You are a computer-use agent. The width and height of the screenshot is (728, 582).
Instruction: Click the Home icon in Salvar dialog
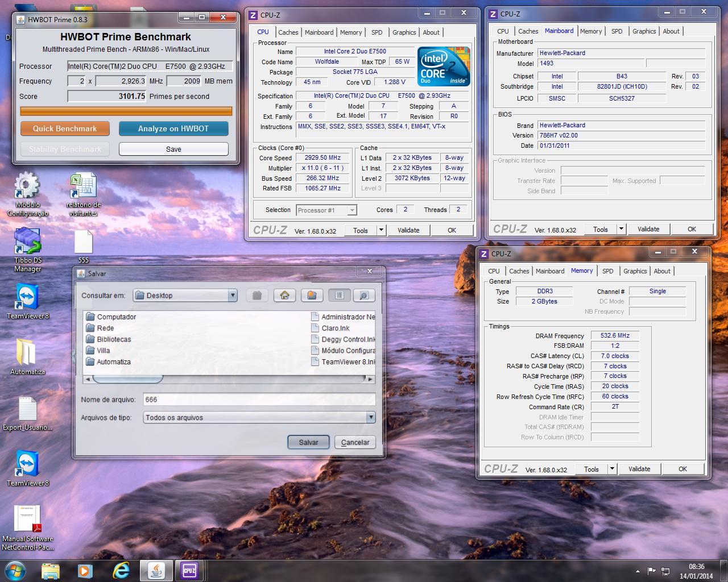[285, 295]
